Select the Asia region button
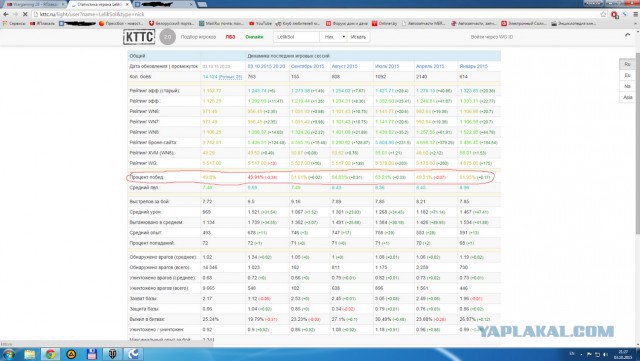 click(x=627, y=97)
